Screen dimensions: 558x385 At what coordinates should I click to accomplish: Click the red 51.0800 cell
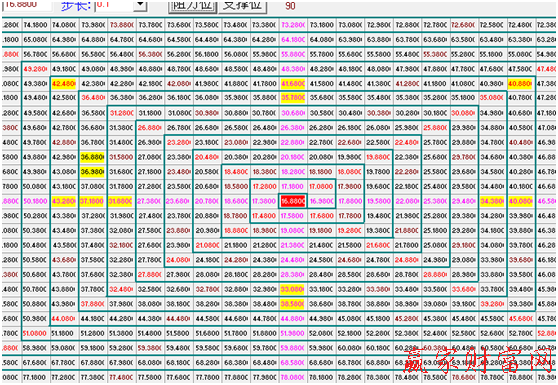(x=35, y=333)
